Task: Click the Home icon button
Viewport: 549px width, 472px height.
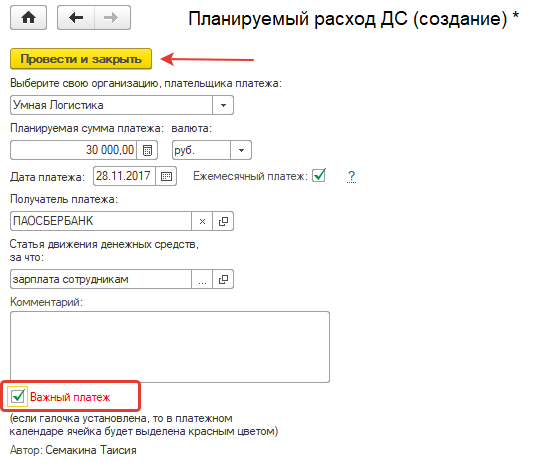Action: pos(28,18)
